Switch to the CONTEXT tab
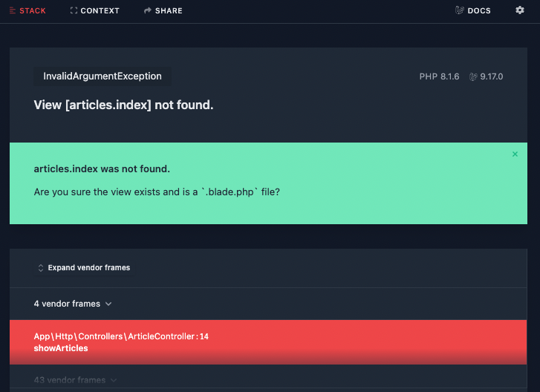This screenshot has height=392, width=540. (x=95, y=10)
